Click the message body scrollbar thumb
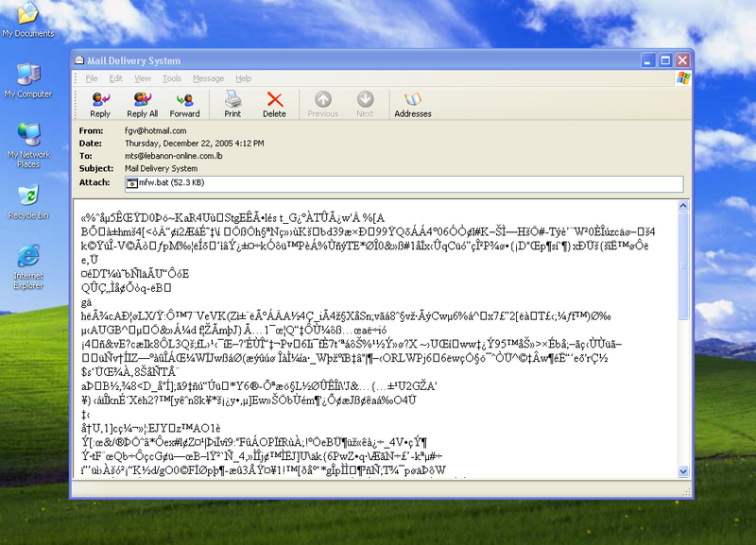The image size is (756, 545). [683, 265]
